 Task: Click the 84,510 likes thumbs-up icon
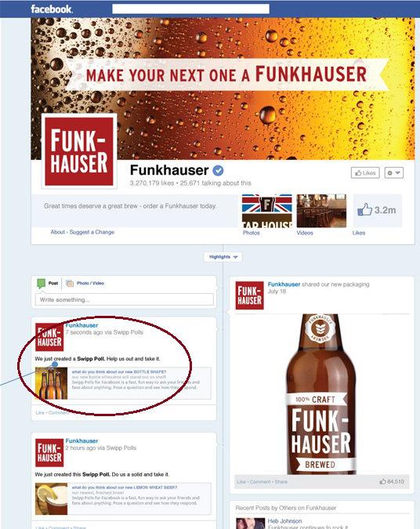point(382,481)
